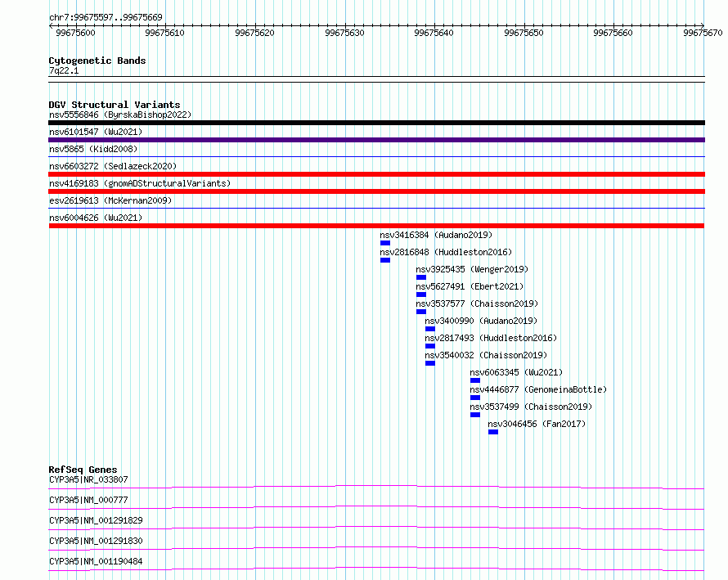
Task: Click the chr7:99675597..99675669 coordinates label
Action: (106, 17)
